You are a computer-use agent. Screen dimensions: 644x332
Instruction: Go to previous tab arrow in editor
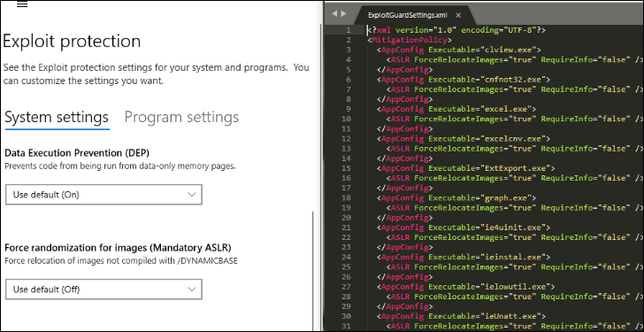[333, 14]
